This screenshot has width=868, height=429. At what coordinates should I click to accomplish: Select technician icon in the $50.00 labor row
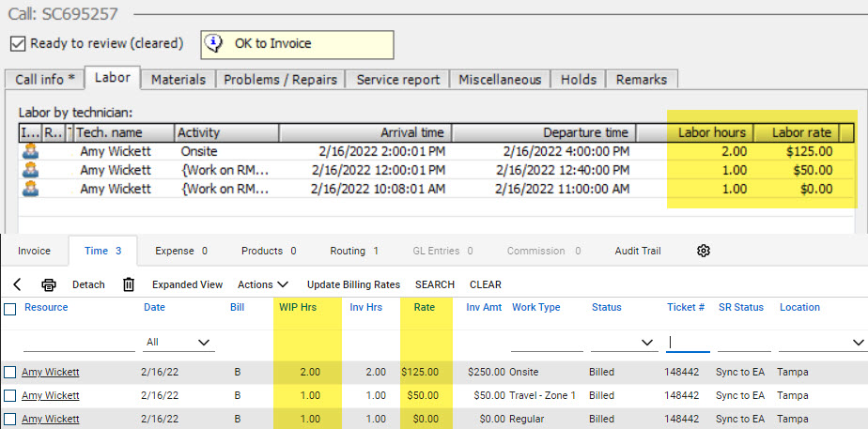(x=30, y=170)
